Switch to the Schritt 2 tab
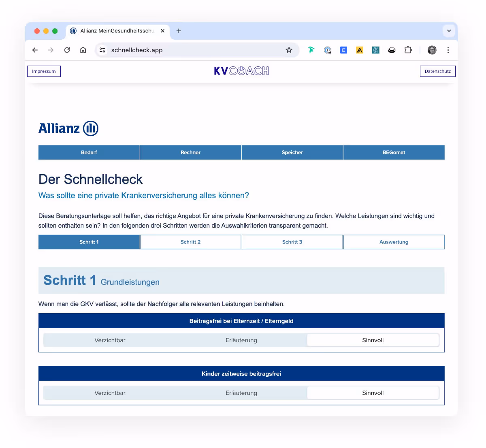486x448 pixels. (x=190, y=242)
